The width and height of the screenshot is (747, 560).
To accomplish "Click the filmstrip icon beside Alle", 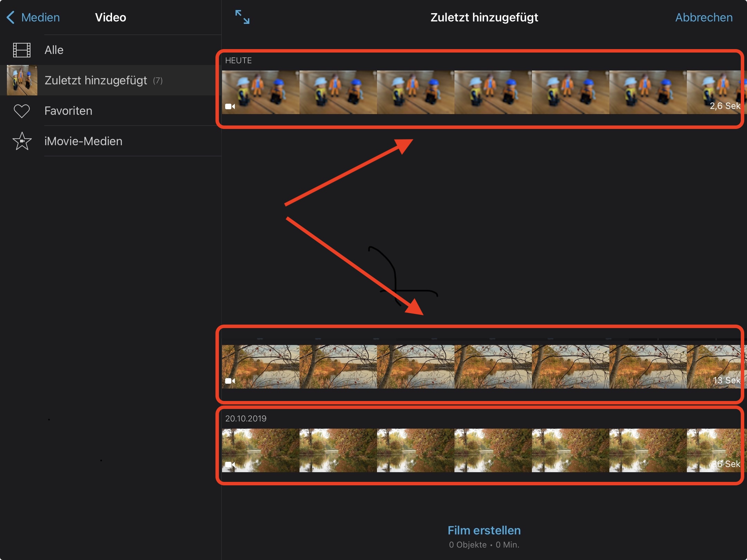I will [x=21, y=50].
